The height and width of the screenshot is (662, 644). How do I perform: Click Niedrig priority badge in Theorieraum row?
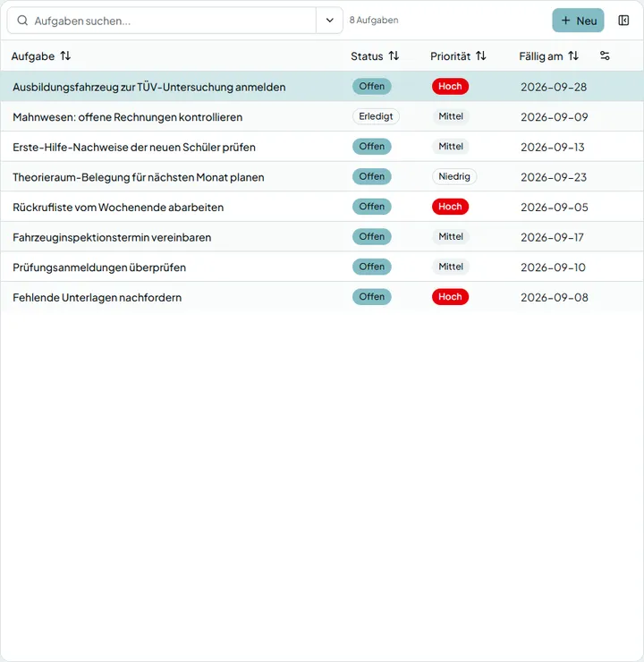coord(454,176)
